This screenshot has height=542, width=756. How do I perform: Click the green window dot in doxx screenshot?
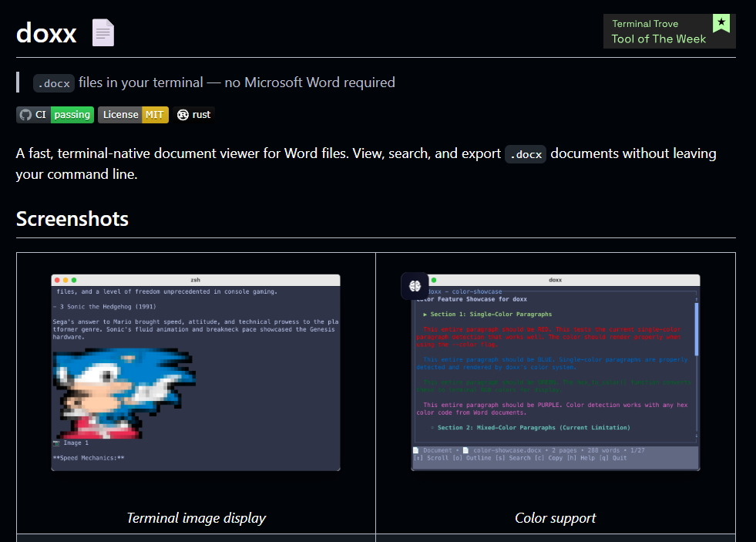434,280
